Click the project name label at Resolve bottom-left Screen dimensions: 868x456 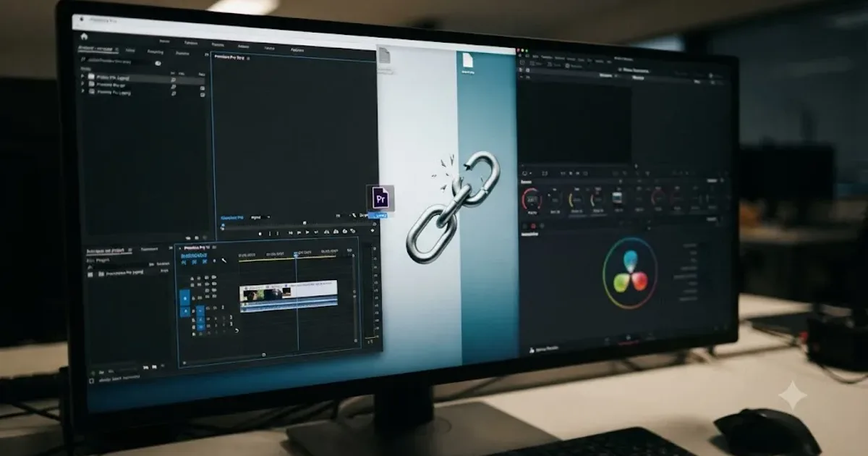tap(547, 349)
